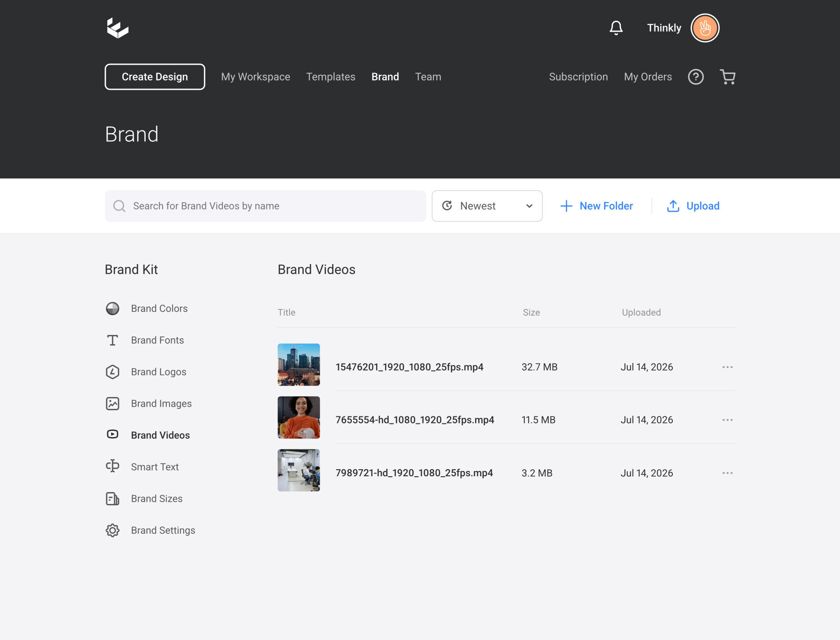Image resolution: width=840 pixels, height=640 pixels.
Task: Open the notifications bell
Action: coord(616,28)
